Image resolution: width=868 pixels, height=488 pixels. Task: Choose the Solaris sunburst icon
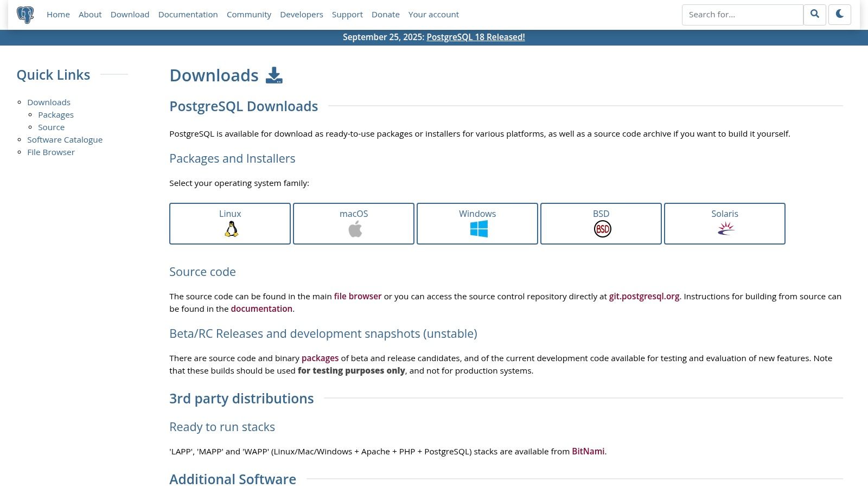pyautogui.click(x=726, y=229)
